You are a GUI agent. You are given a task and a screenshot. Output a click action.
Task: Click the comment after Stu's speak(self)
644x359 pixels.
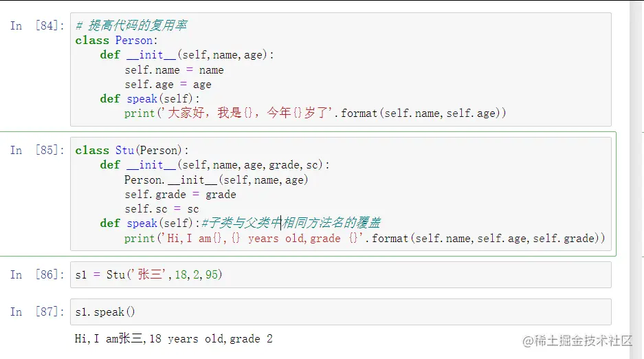291,223
